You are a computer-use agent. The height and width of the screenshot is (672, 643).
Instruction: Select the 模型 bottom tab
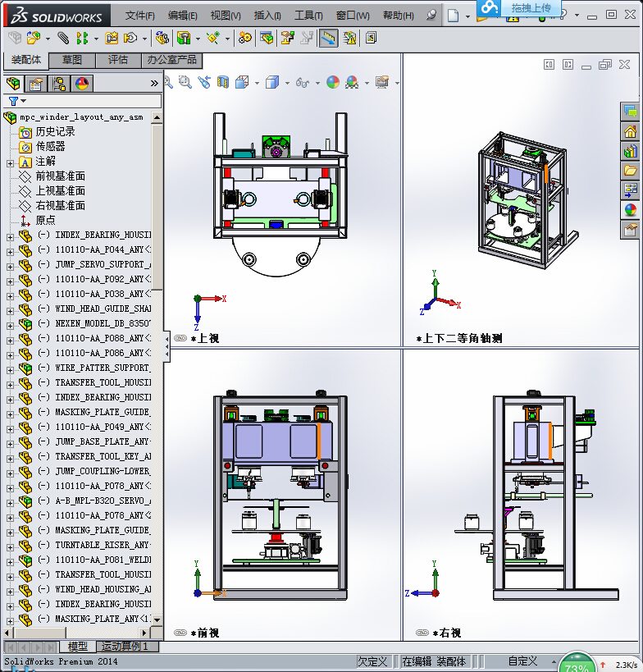[77, 646]
